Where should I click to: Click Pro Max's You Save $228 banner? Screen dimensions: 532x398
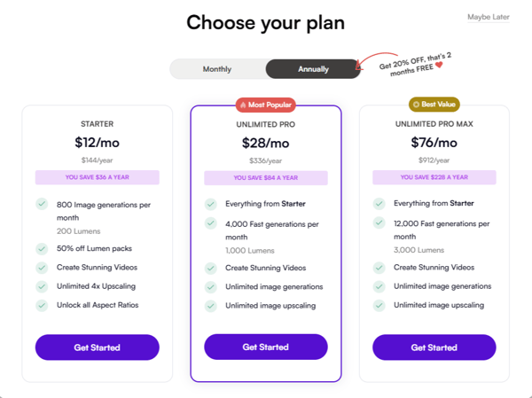tap(434, 177)
